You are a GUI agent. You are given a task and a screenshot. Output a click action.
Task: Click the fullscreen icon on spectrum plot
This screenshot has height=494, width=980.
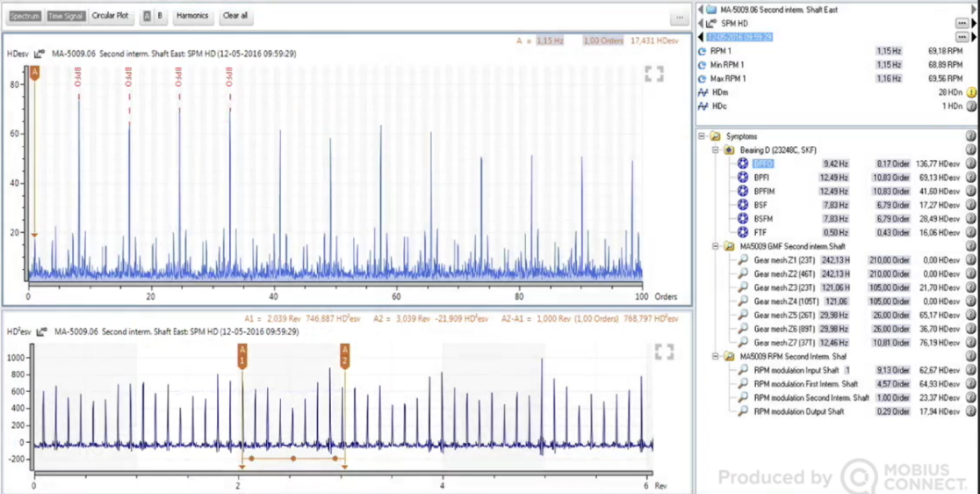tap(654, 74)
